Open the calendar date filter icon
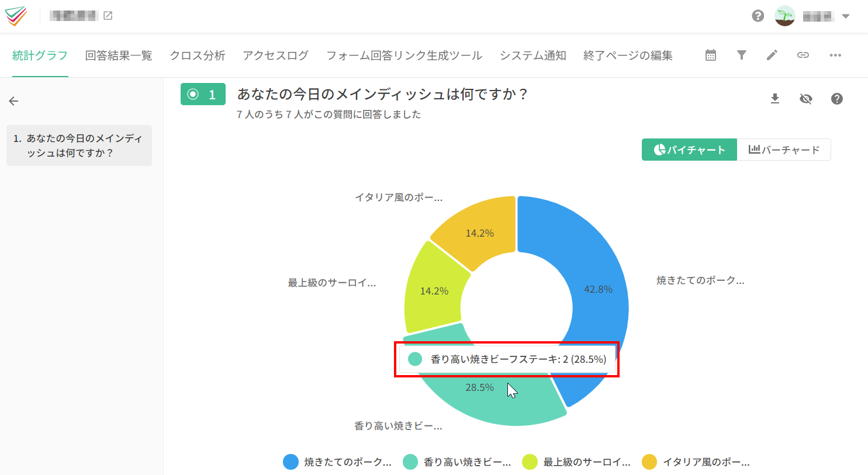This screenshot has width=868, height=475. click(711, 55)
